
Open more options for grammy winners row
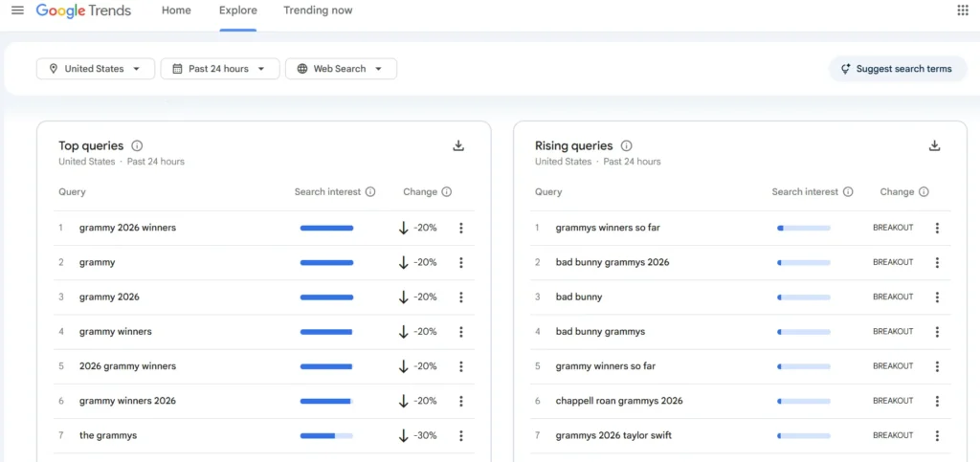[x=461, y=332]
